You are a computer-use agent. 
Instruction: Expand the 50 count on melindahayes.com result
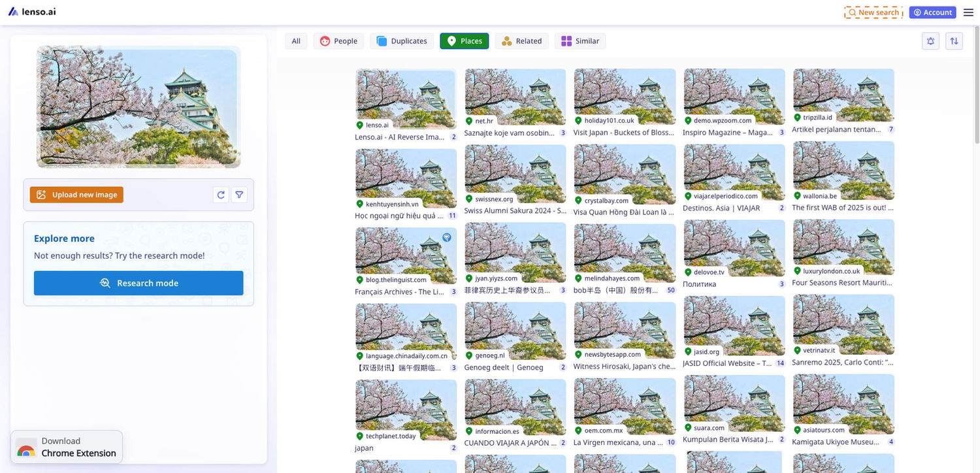point(670,290)
